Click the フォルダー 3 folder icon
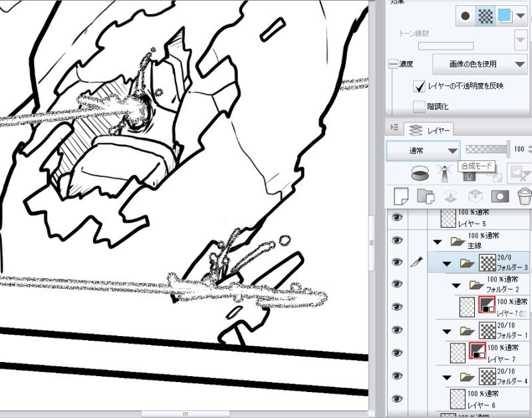 (467, 263)
